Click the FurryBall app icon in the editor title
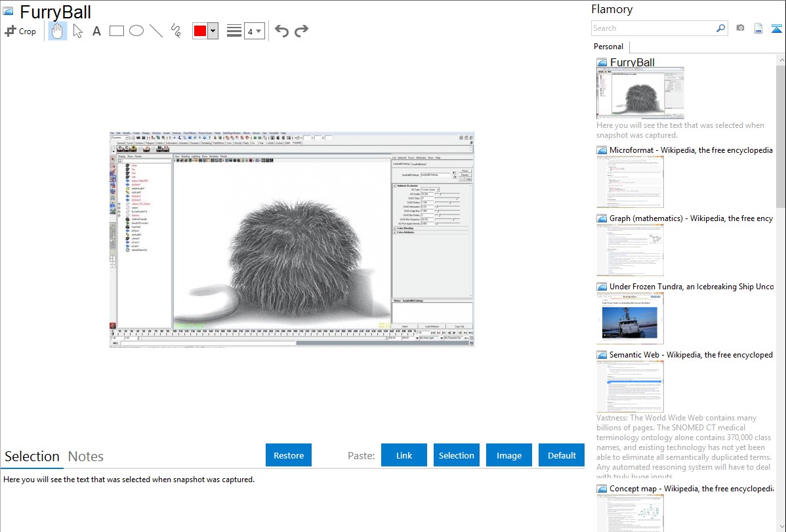The width and height of the screenshot is (786, 532). [8, 11]
